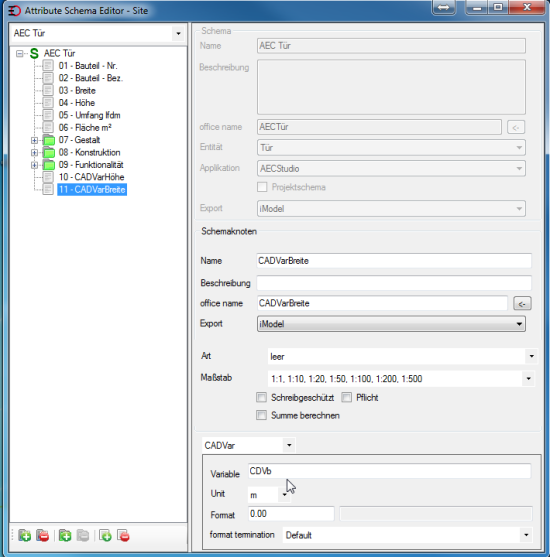
Task: Click the Schemaknoten Beschreibung field
Action: tap(394, 283)
